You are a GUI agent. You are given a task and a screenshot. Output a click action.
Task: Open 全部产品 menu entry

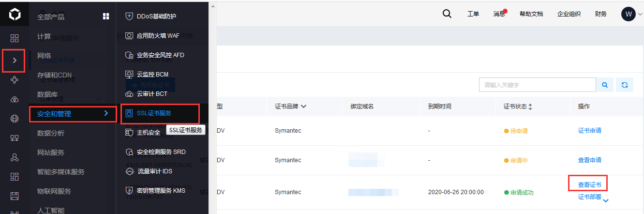point(51,17)
